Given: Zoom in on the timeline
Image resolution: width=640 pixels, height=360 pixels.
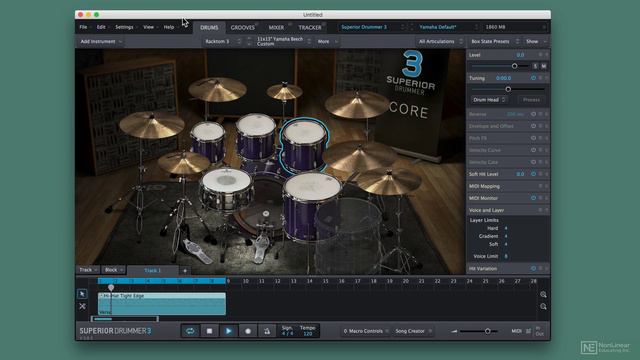Looking at the screenshot, I should 543,294.
